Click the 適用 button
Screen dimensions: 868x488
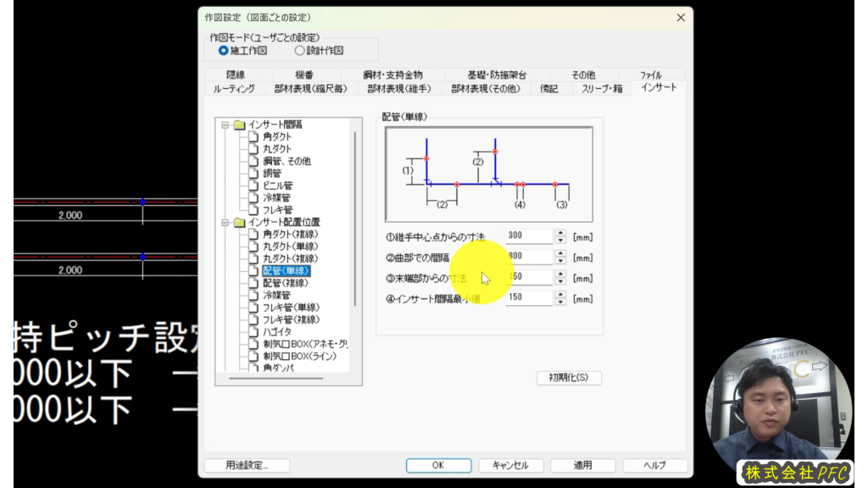pos(582,465)
